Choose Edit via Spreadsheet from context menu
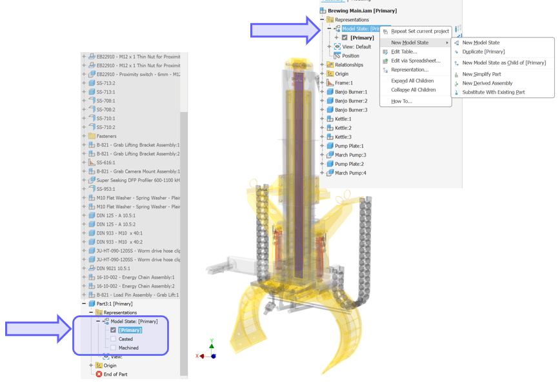This screenshot has width=560, height=392. click(x=415, y=61)
